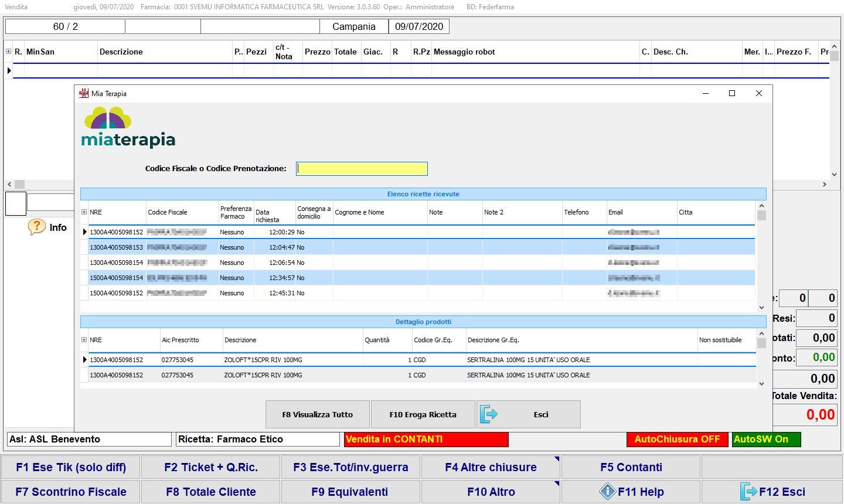
Task: Open F4 Altre chiusure submenu
Action: (491, 467)
